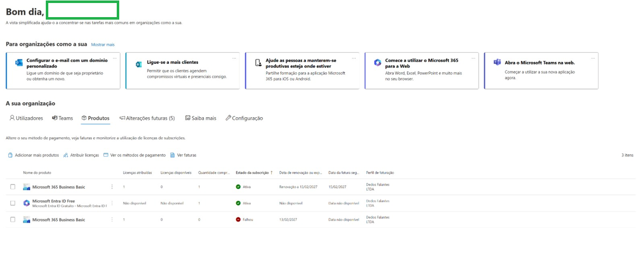This screenshot has height=262, width=644.
Task: Open more options on the Microsoft Teams card
Action: (x=593, y=58)
